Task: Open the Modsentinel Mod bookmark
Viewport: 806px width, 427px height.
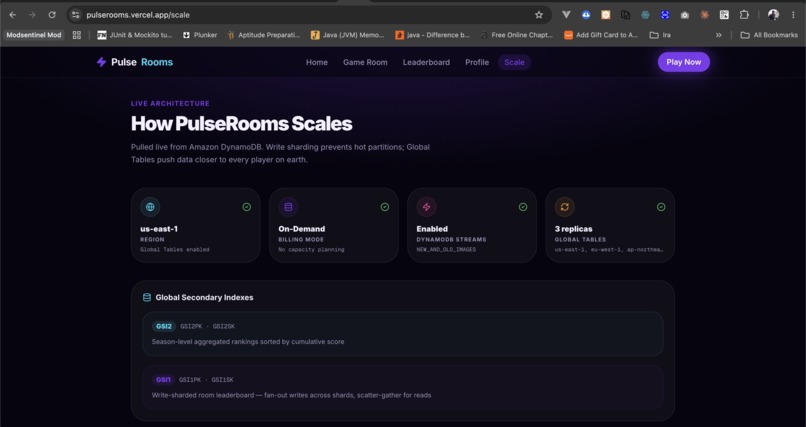Action: coord(34,35)
